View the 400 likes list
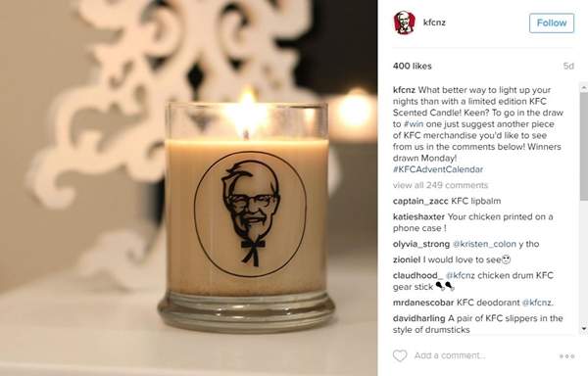The height and width of the screenshot is (376, 588). [x=413, y=66]
